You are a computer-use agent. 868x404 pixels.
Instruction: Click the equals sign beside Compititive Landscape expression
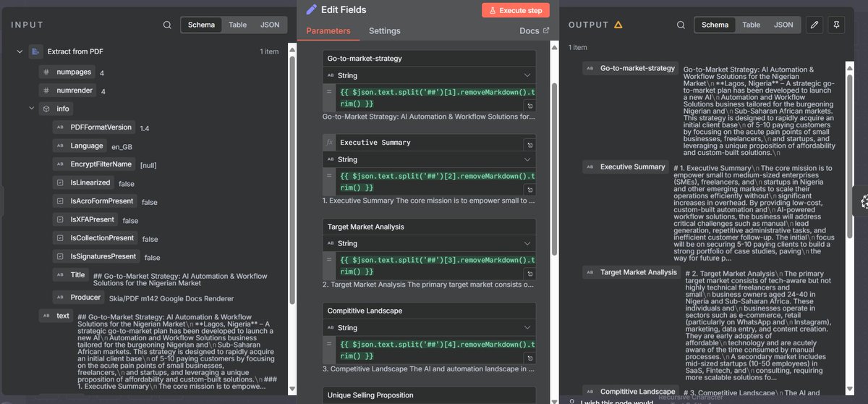(x=329, y=345)
